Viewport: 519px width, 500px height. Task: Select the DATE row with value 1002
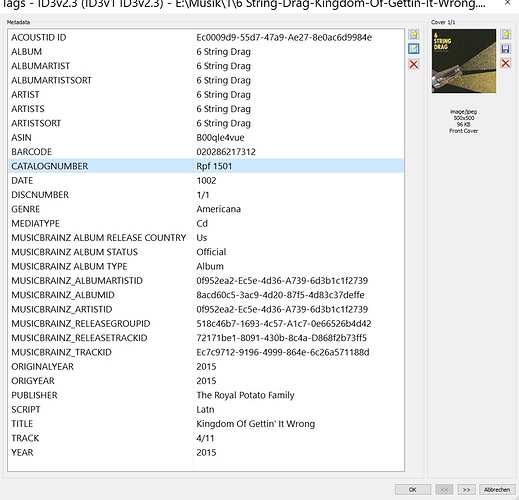[206, 180]
